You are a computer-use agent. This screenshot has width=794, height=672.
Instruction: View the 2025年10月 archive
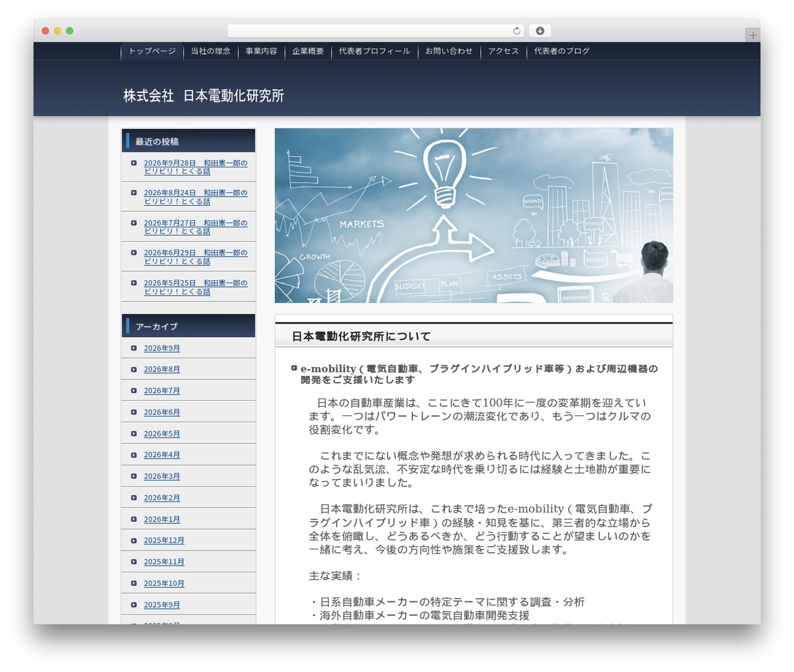(x=164, y=583)
